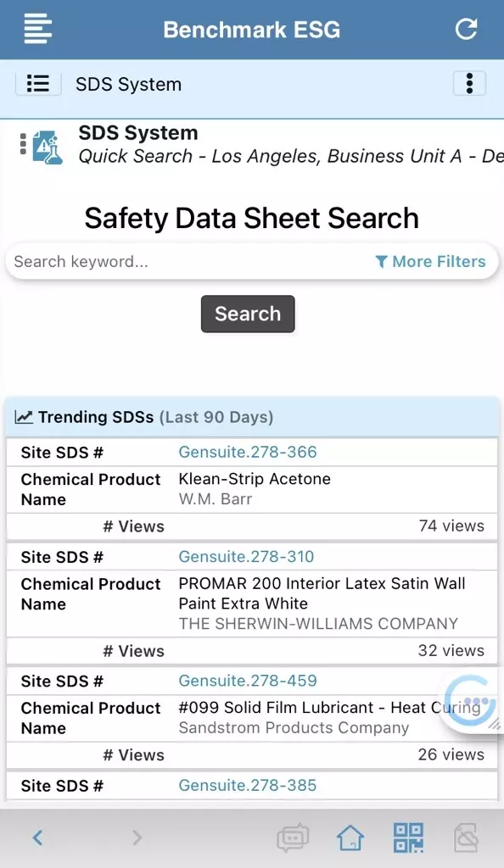This screenshot has height=868, width=504.
Task: Open the QR code scanner icon
Action: pyautogui.click(x=408, y=837)
